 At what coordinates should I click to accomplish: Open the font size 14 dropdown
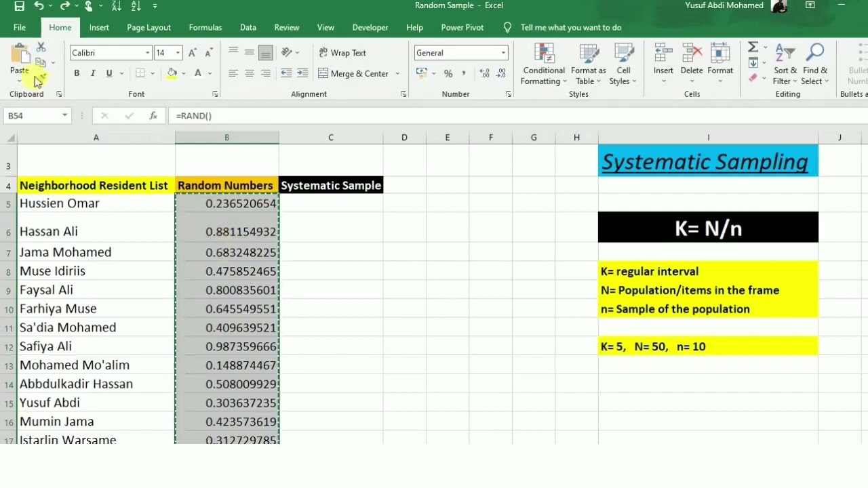(x=178, y=53)
